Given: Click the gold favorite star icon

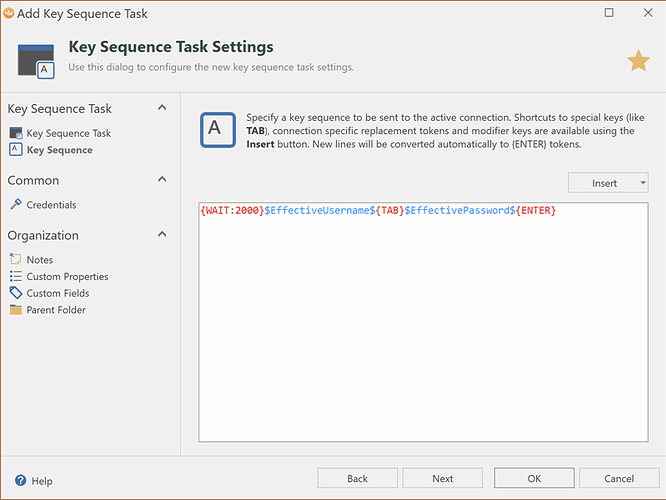Looking at the screenshot, I should (x=638, y=62).
